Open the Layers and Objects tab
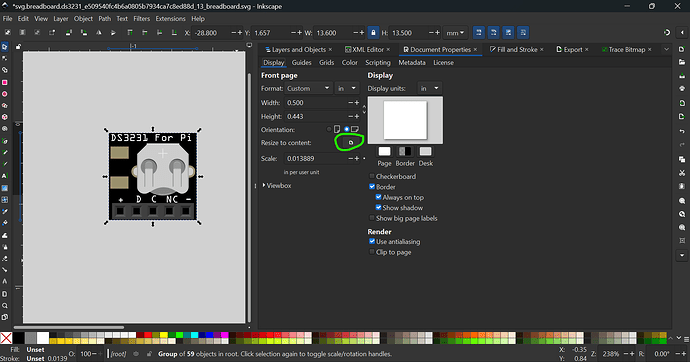Viewport: 690px width, 362px height. click(298, 50)
